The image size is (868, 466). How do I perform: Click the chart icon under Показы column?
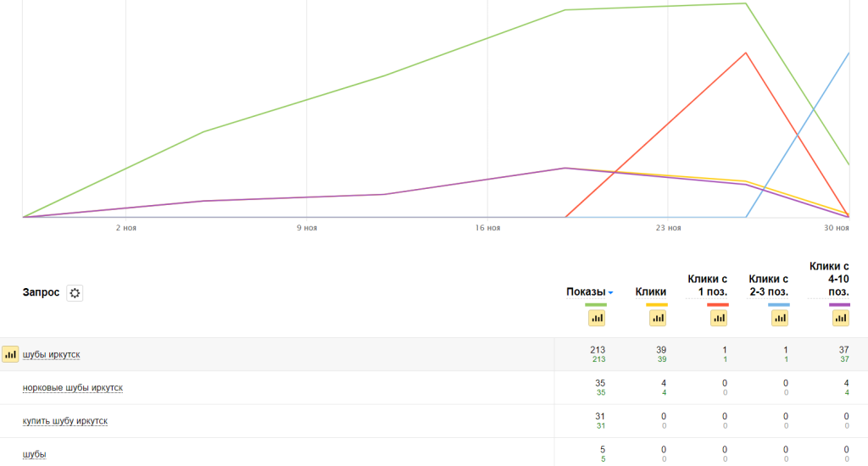(597, 318)
